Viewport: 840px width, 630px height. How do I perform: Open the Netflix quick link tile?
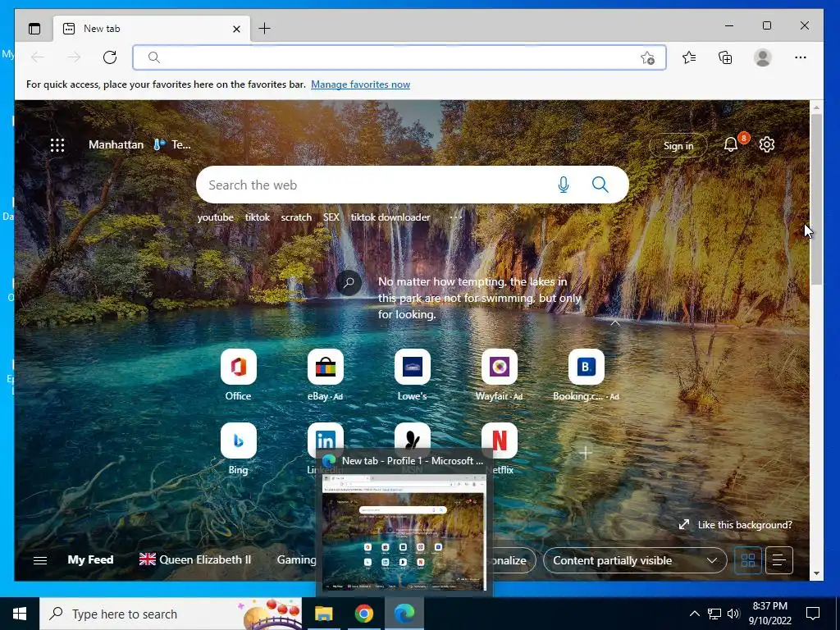point(500,441)
